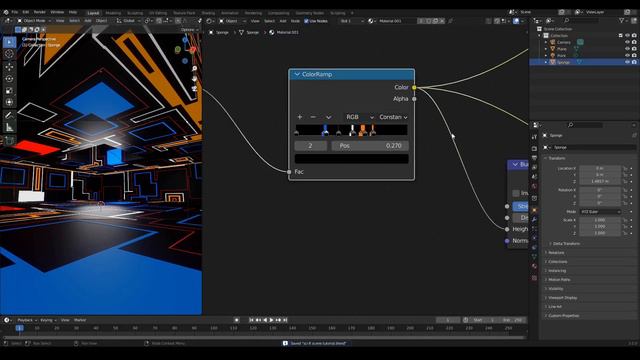
Task: Select the Scale tool in viewport toolbar
Action: click(x=9, y=91)
